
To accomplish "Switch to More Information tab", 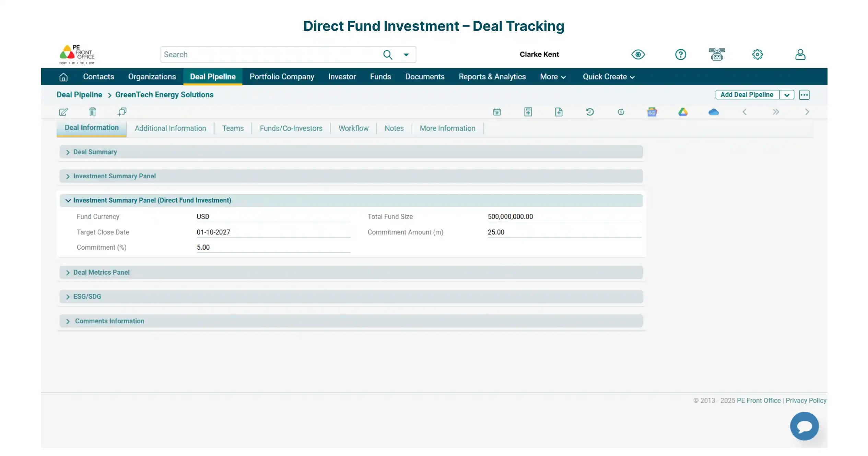I will pos(447,129).
